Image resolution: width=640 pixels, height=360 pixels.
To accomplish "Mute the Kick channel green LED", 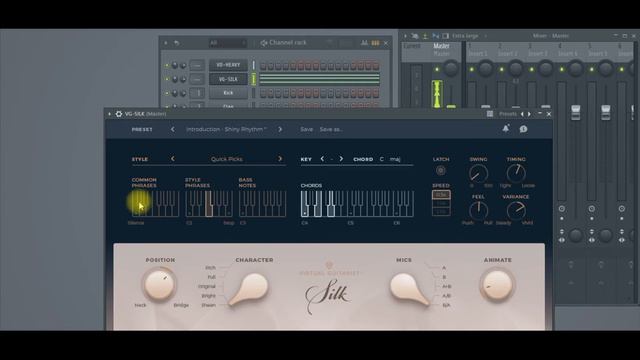I will pos(167,93).
